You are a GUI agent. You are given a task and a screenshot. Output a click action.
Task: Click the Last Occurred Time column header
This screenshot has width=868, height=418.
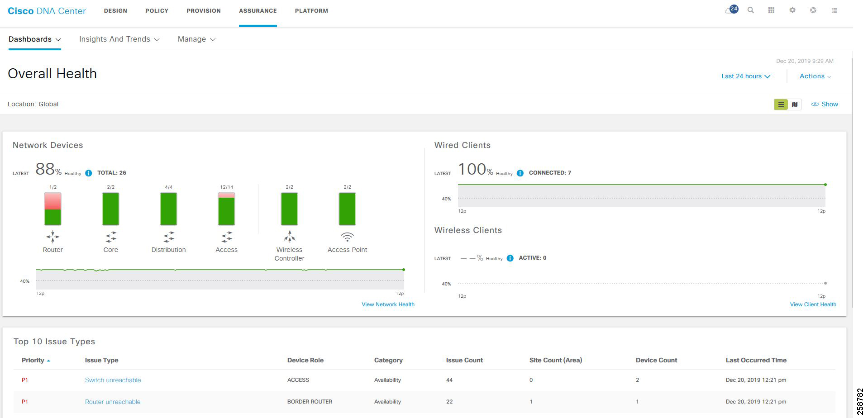point(756,360)
